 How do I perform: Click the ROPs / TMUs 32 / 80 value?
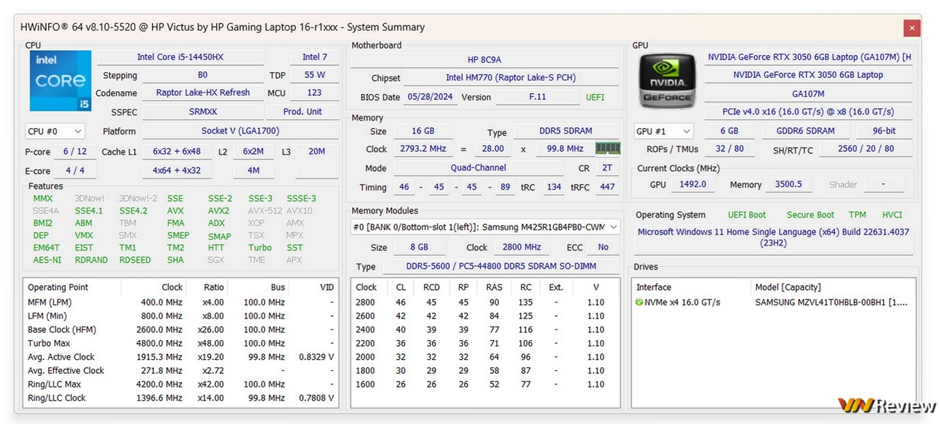[728, 150]
